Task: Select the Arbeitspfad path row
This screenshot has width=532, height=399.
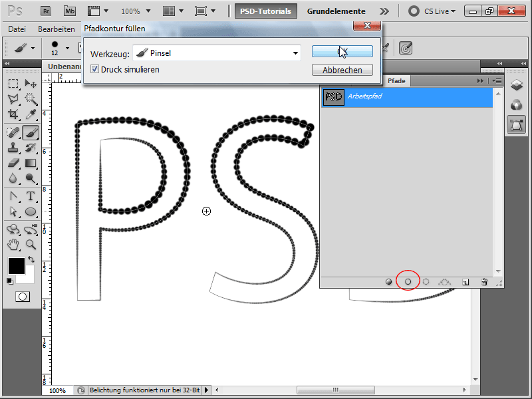Action: click(407, 96)
